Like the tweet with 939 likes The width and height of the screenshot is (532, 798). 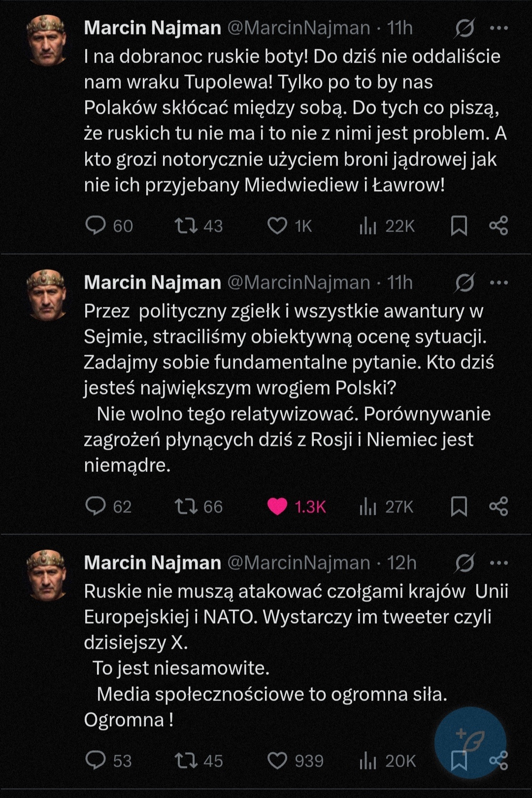pos(277,761)
